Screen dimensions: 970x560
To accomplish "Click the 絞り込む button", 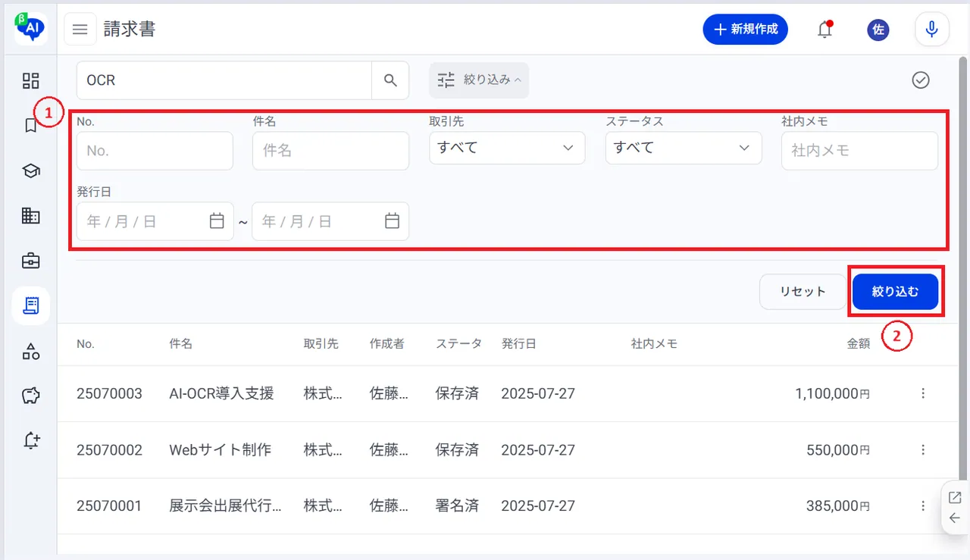I will pos(896,292).
